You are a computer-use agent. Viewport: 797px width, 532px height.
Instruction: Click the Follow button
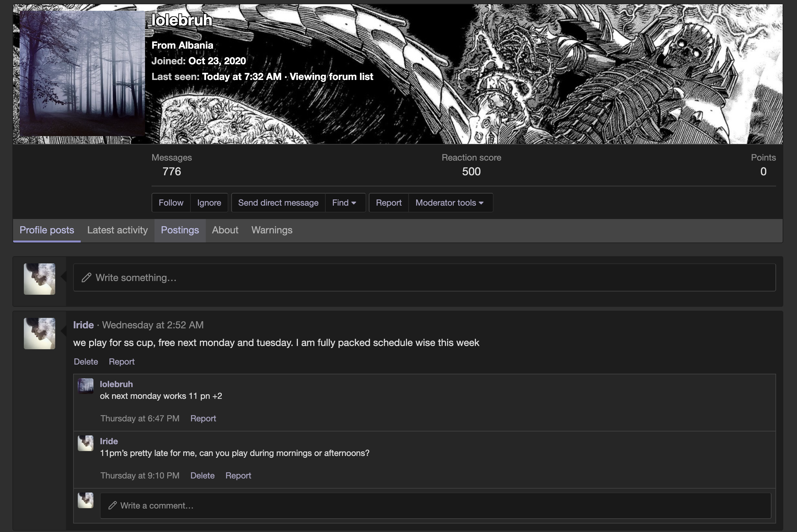tap(171, 203)
